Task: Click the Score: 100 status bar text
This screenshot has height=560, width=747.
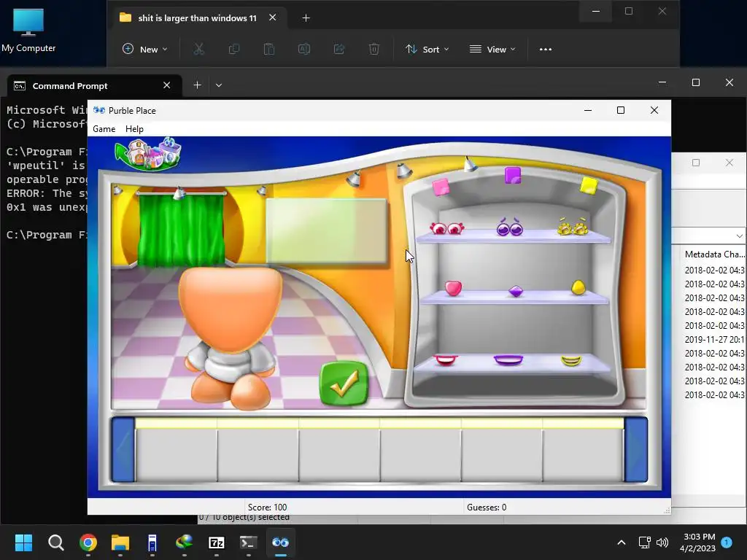Action: [x=267, y=507]
